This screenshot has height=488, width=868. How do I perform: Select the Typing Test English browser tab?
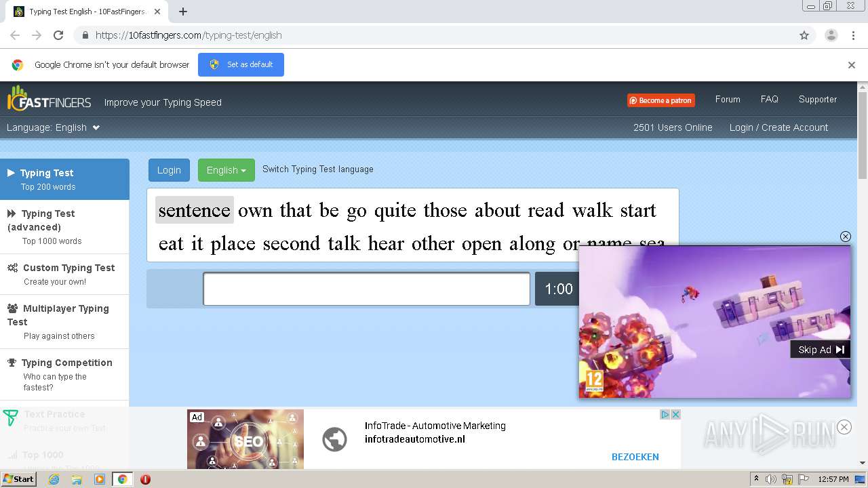click(88, 12)
